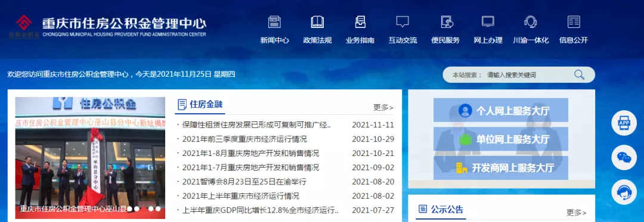Open the 信息公开 menu label
Screen dimensions: 644x222
tap(574, 40)
